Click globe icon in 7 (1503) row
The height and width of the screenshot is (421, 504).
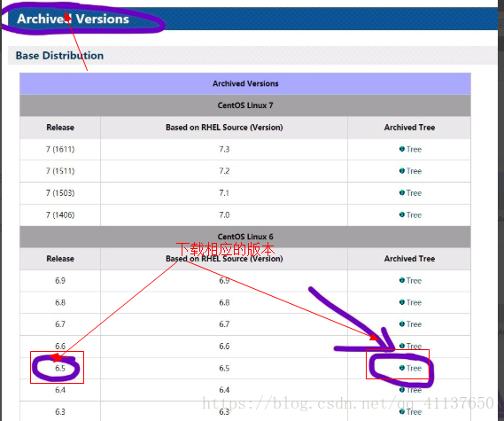pos(402,192)
